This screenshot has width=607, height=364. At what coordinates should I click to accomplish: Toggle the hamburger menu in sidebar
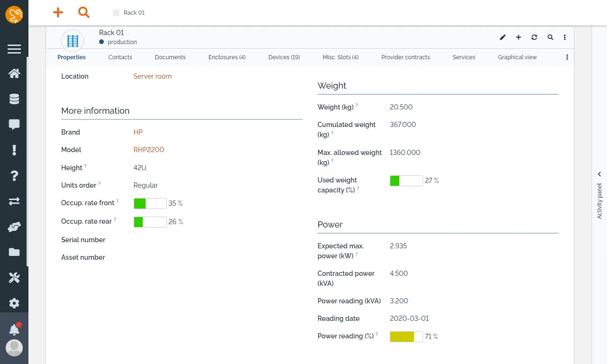[14, 49]
